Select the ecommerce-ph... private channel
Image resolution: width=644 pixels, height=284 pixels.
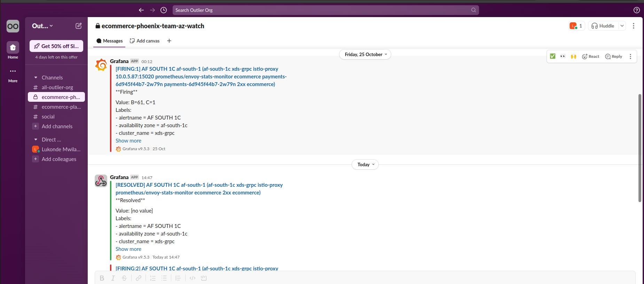(x=56, y=97)
